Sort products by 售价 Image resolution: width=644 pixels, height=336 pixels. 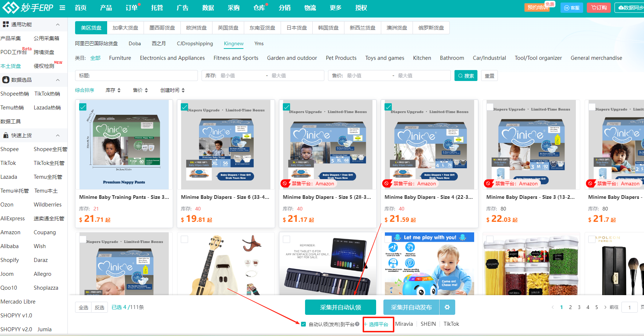140,90
